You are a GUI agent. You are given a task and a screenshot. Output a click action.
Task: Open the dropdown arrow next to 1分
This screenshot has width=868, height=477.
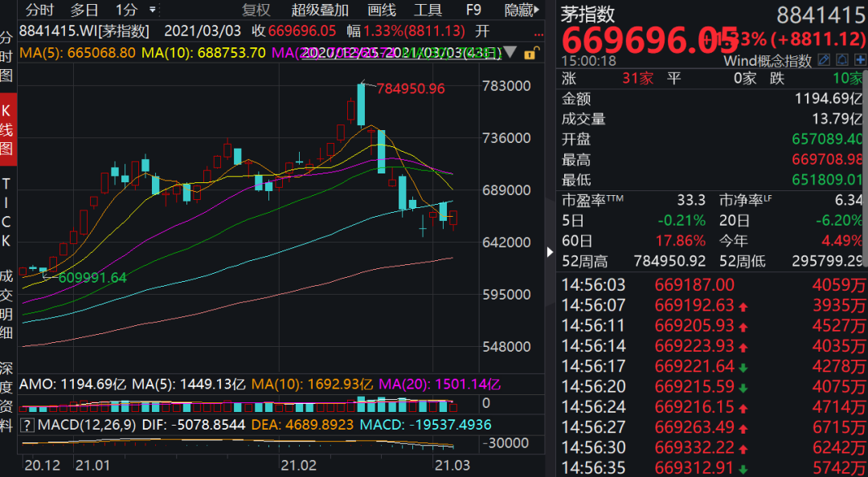coord(153,10)
